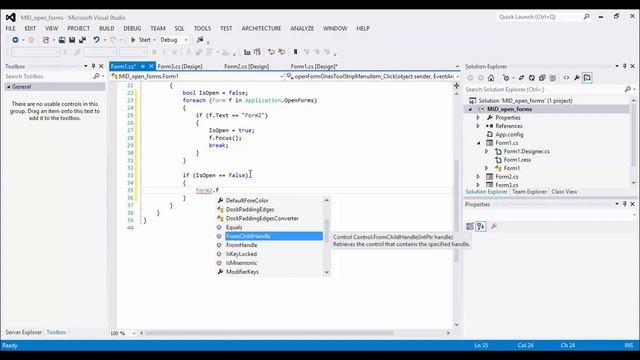
Task: Toggle the Categorized view in Properties panel
Action: pos(470,226)
